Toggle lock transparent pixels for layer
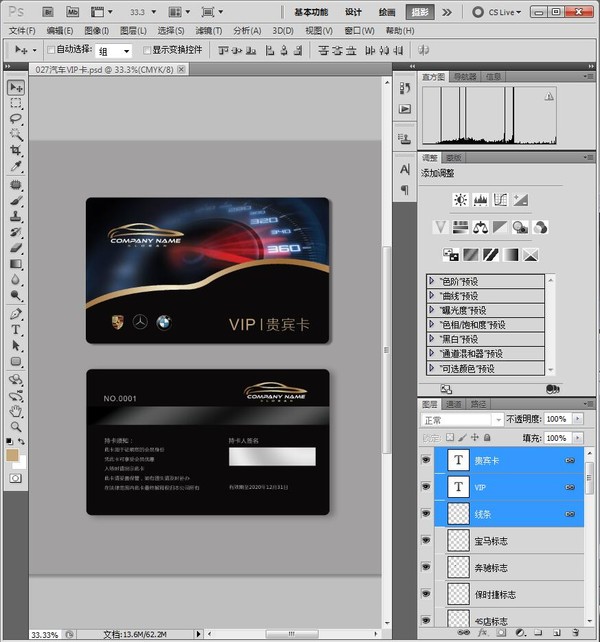This screenshot has width=600, height=642. pyautogui.click(x=450, y=437)
